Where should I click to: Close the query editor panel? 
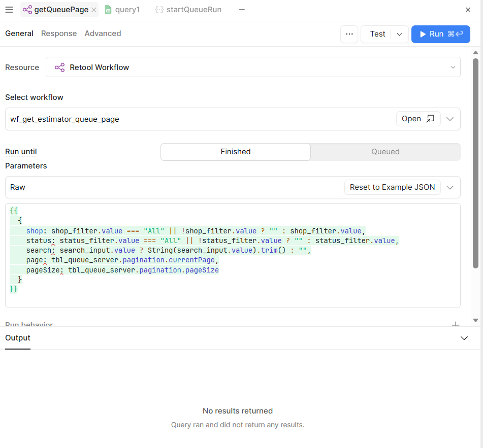(x=468, y=10)
